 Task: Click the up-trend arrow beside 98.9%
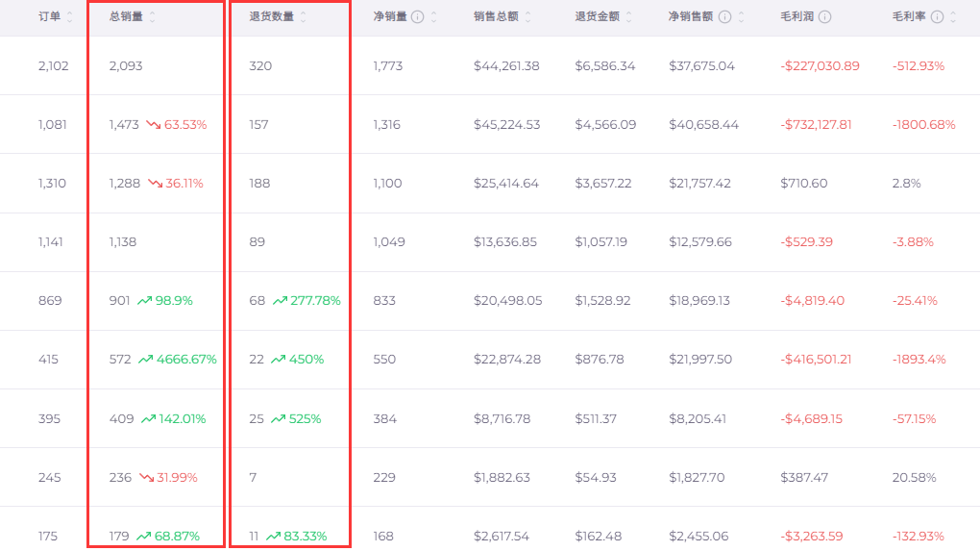144,301
